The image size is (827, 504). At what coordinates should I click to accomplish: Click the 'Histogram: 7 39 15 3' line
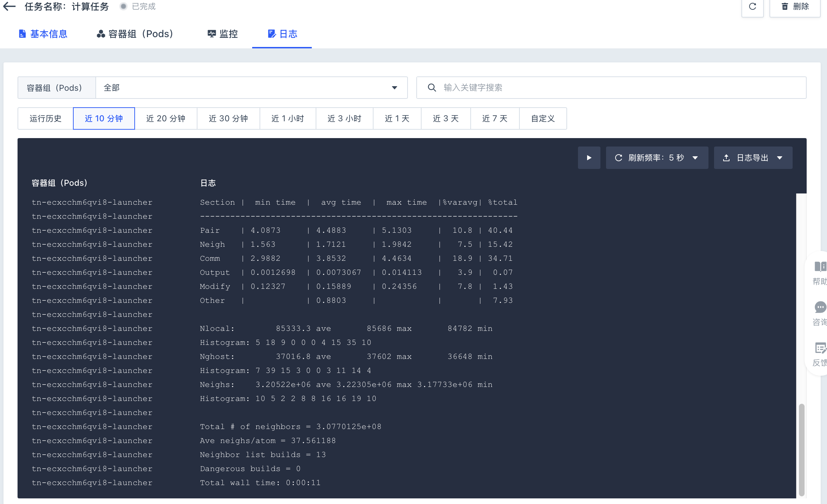(285, 370)
